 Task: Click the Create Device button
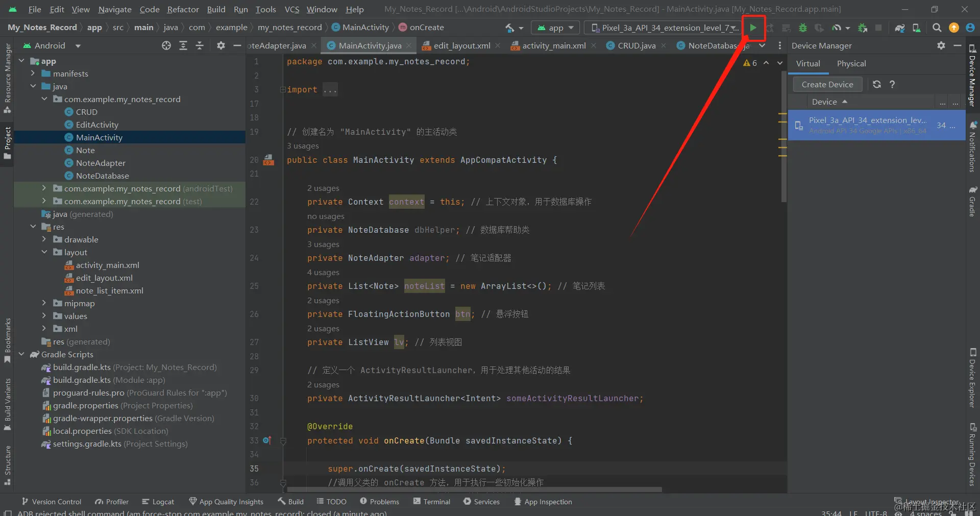point(827,84)
